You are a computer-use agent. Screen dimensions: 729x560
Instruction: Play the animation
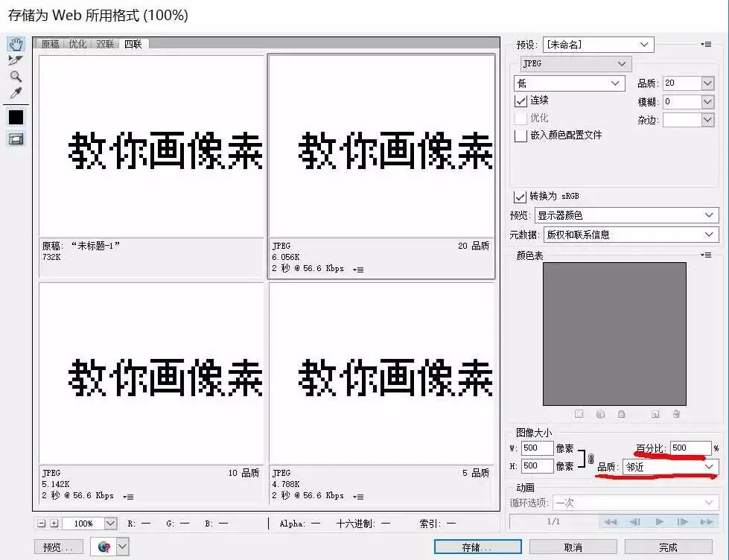click(660, 522)
